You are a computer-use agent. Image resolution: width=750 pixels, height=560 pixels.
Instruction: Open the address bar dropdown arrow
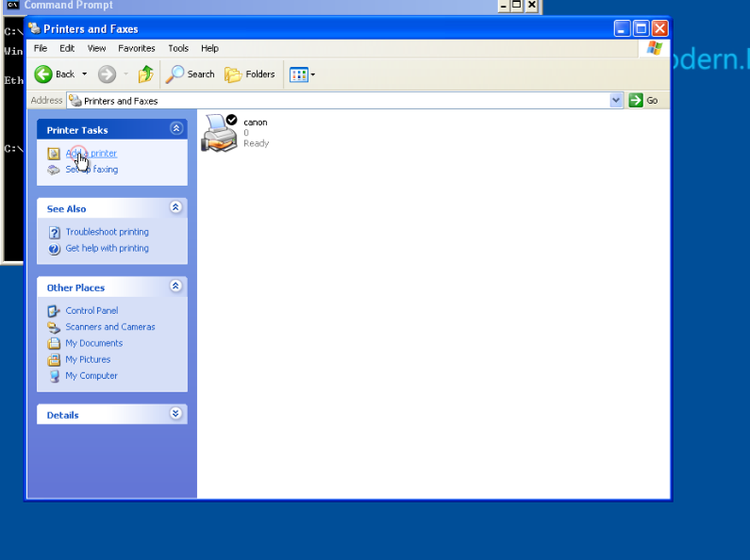tap(616, 101)
